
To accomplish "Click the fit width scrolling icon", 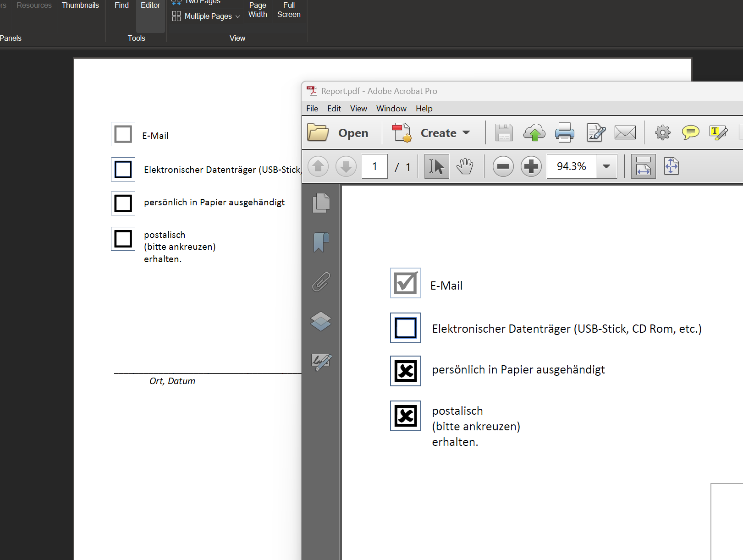I will pyautogui.click(x=643, y=166).
